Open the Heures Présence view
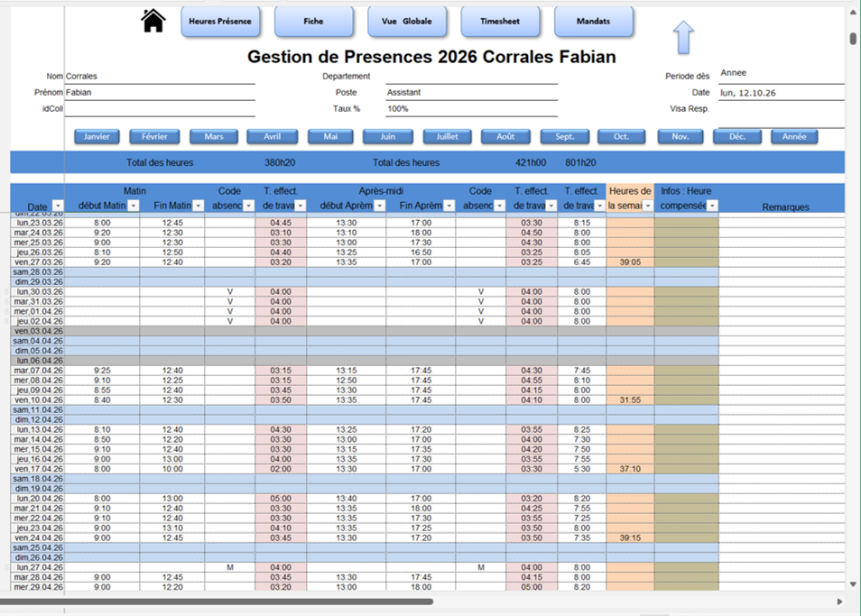This screenshot has height=616, width=861. coord(220,22)
